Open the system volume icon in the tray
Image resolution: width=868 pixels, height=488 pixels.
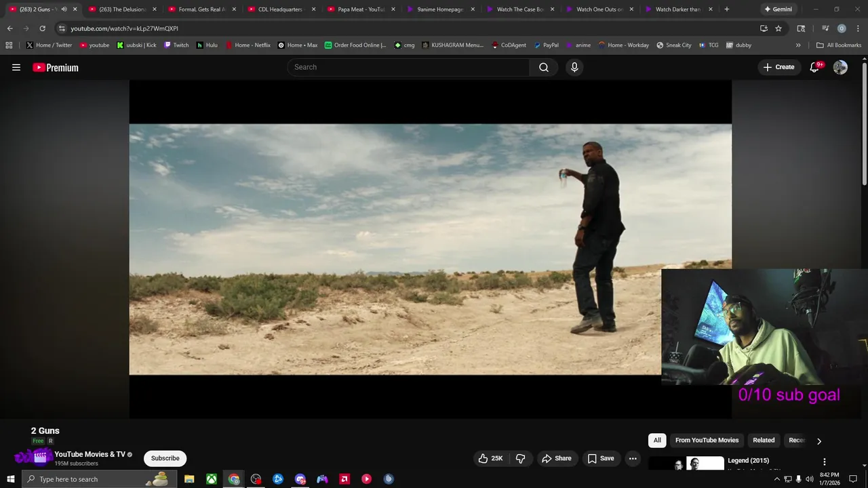pyautogui.click(x=809, y=479)
